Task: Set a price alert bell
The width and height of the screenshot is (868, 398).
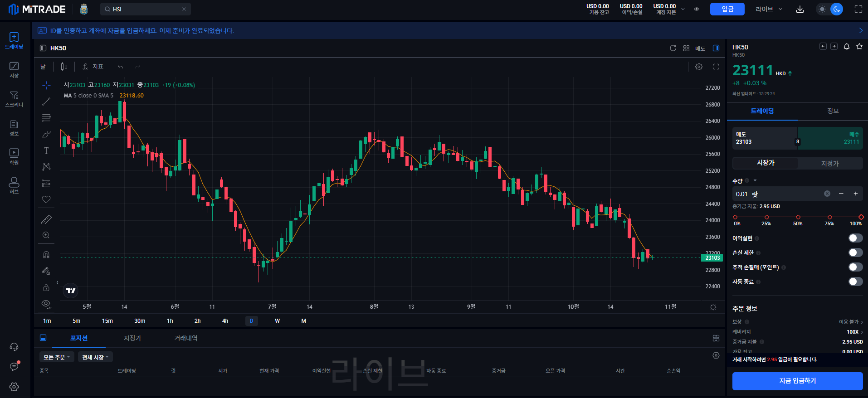Action: (x=846, y=46)
